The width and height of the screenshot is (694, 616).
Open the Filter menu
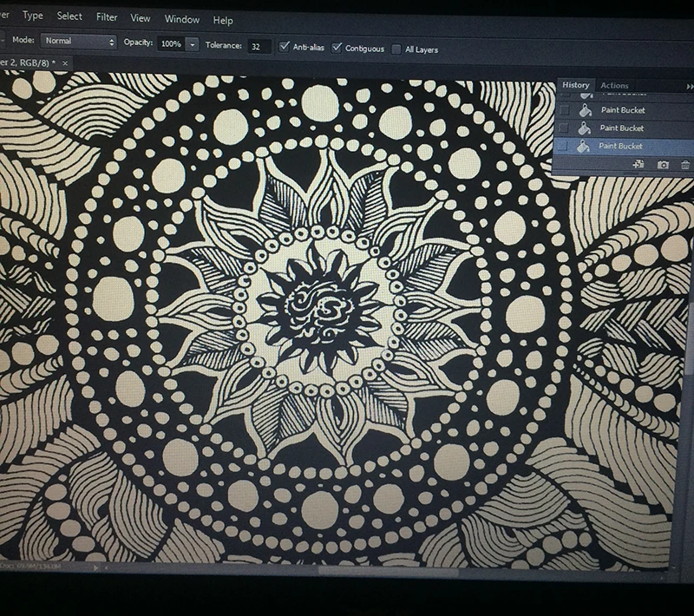click(107, 17)
